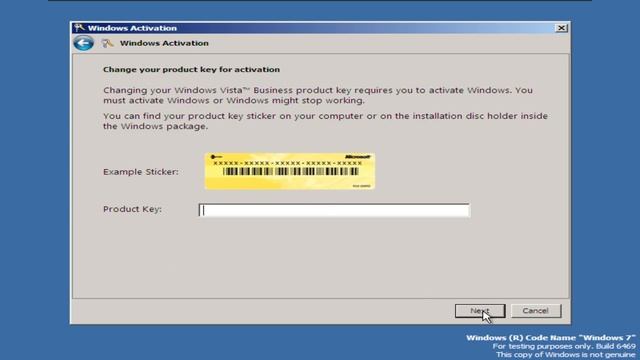Focus the Product Key text field
640x360 pixels.
click(x=334, y=210)
